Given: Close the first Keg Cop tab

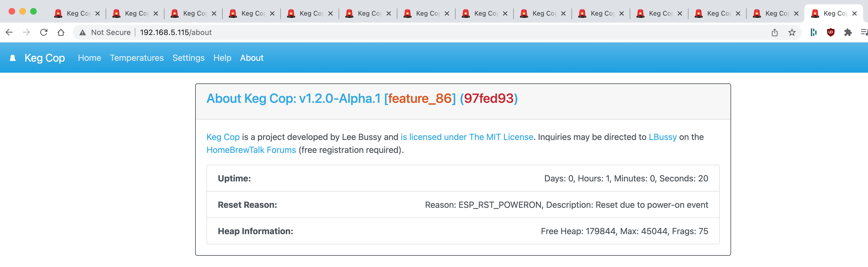Looking at the screenshot, I should [x=97, y=13].
